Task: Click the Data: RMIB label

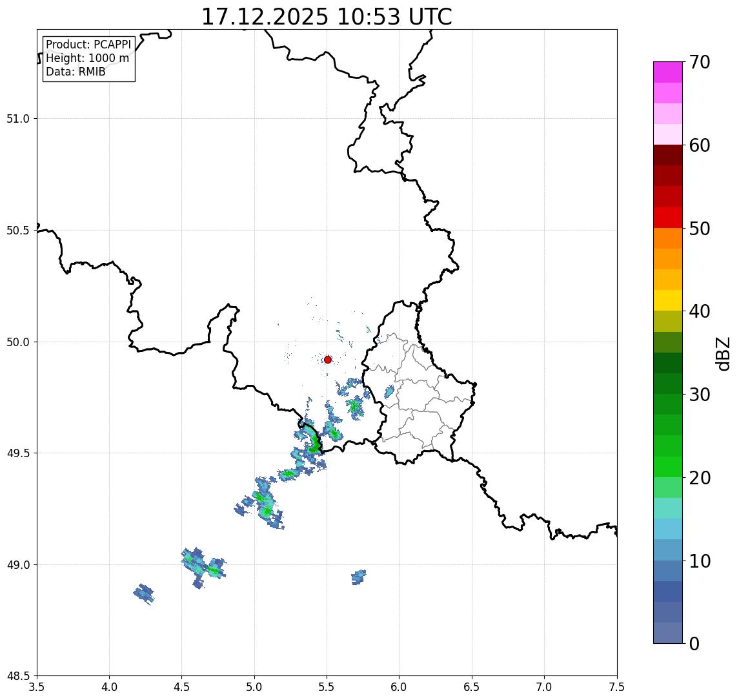Action: pyautogui.click(x=76, y=72)
